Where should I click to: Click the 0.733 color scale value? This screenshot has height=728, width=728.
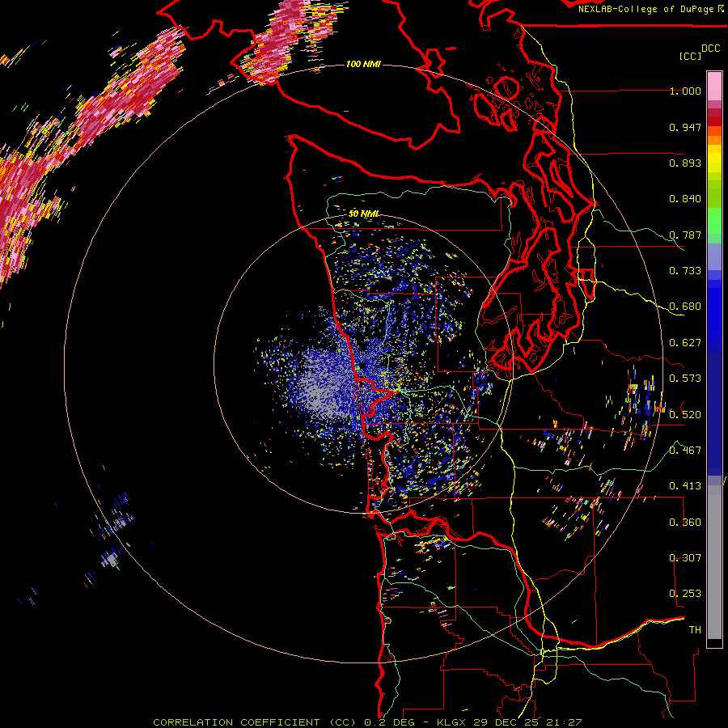pyautogui.click(x=685, y=271)
